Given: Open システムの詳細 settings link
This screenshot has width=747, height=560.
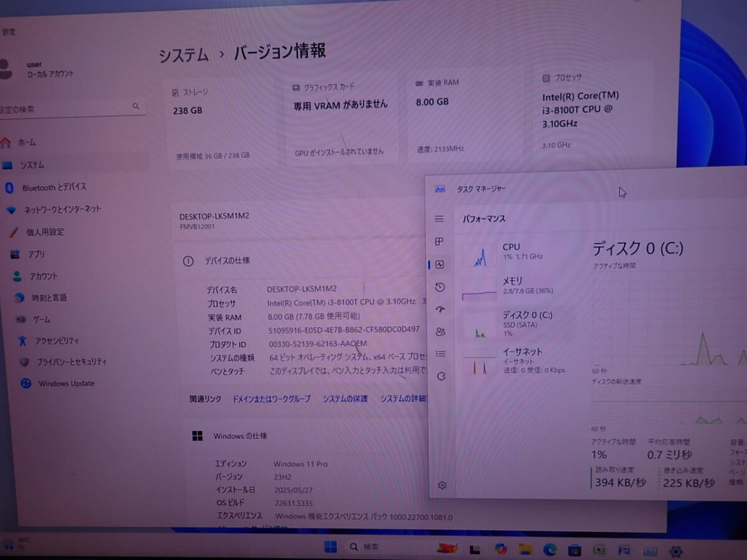Looking at the screenshot, I should point(403,399).
